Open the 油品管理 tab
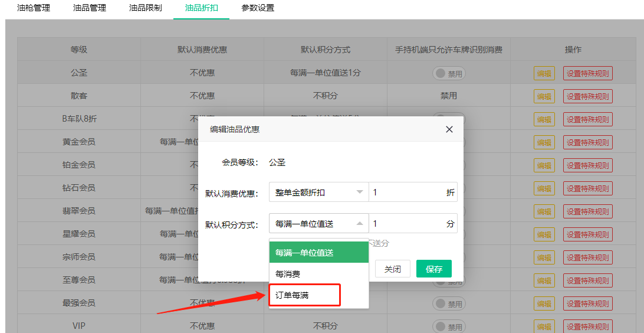The width and height of the screenshot is (644, 333). tap(89, 8)
